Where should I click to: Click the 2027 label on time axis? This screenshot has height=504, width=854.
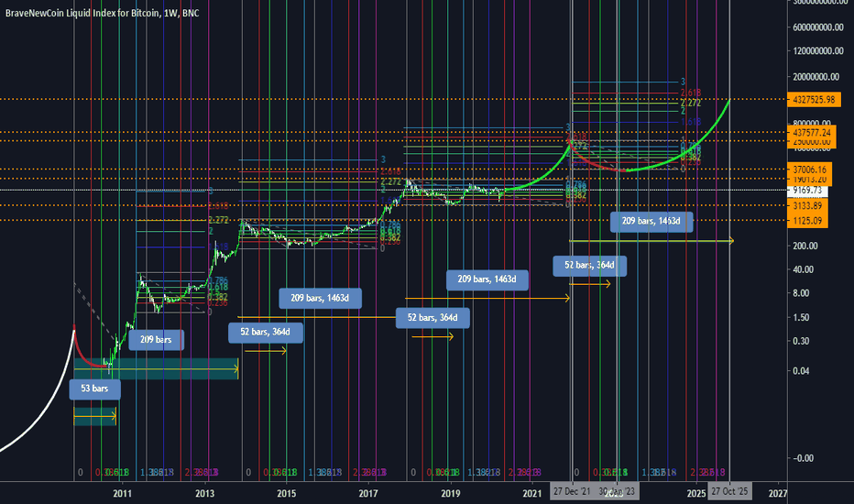pos(778,494)
